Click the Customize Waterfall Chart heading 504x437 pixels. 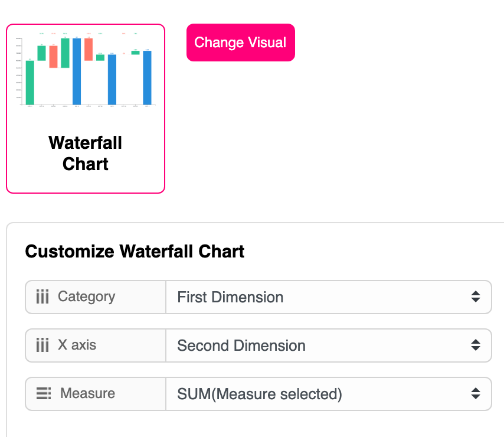135,252
